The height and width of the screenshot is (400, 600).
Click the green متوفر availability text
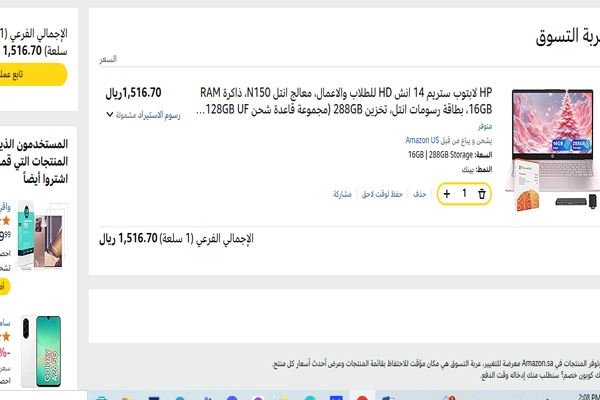coord(484,126)
